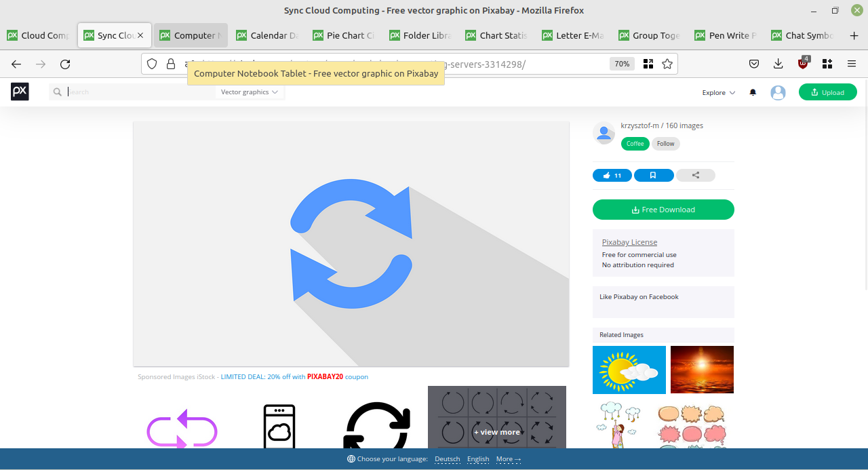Expand More languages option
Screen dimensions: 868x470
tap(509, 459)
